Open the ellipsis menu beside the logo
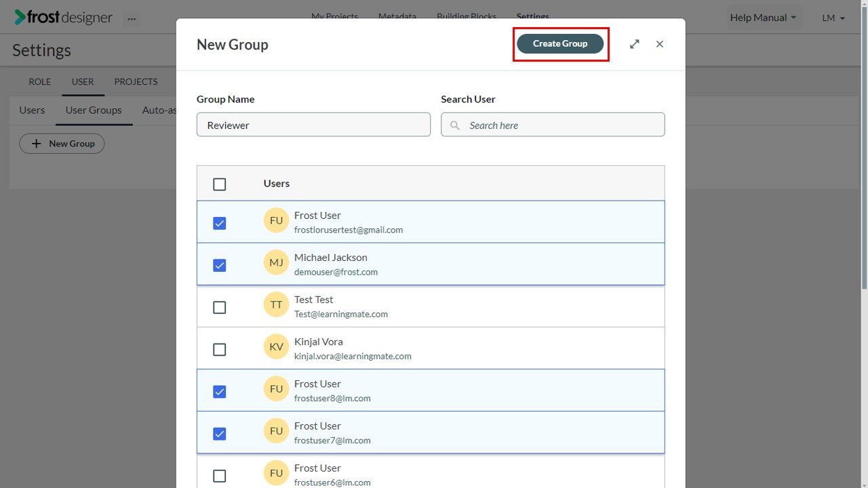Screen dimensions: 868x488 (x=132, y=19)
